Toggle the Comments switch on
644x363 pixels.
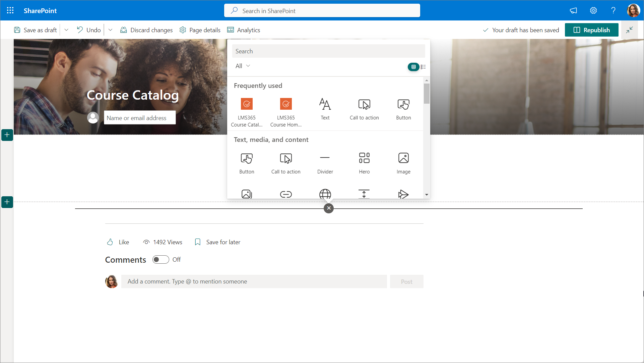pyautogui.click(x=160, y=260)
